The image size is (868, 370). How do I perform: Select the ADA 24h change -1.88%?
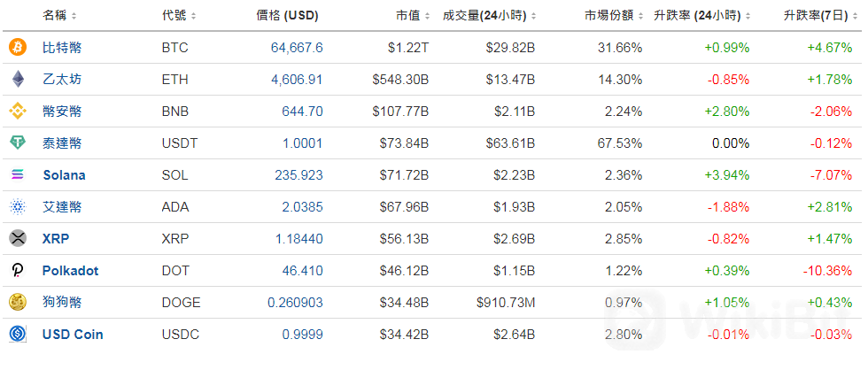[x=728, y=207]
